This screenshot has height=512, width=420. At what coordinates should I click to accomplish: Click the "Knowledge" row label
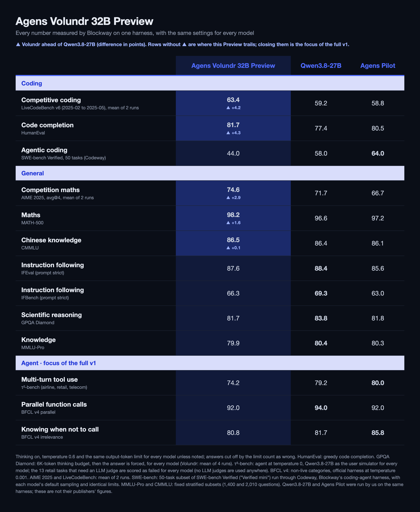point(38,340)
